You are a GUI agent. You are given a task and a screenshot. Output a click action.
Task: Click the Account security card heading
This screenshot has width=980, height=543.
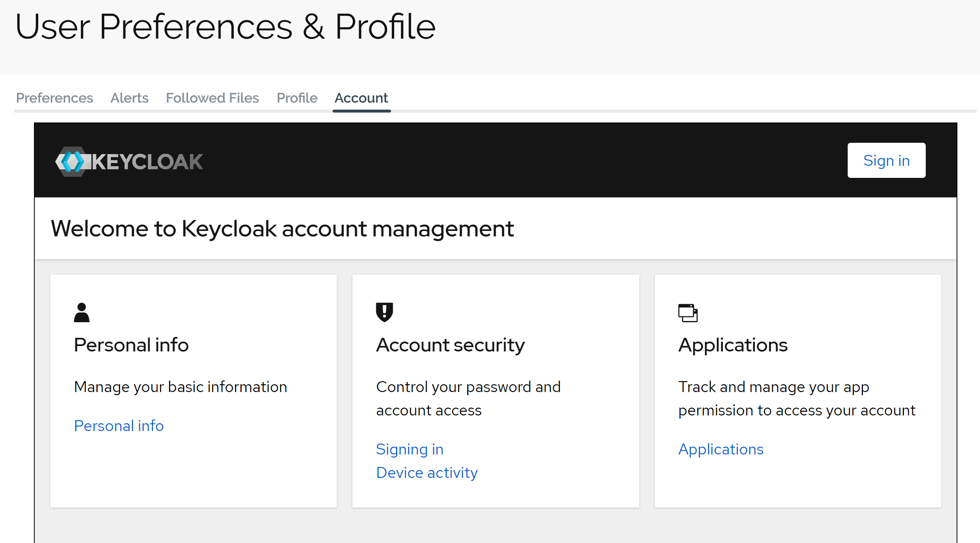[x=450, y=345]
